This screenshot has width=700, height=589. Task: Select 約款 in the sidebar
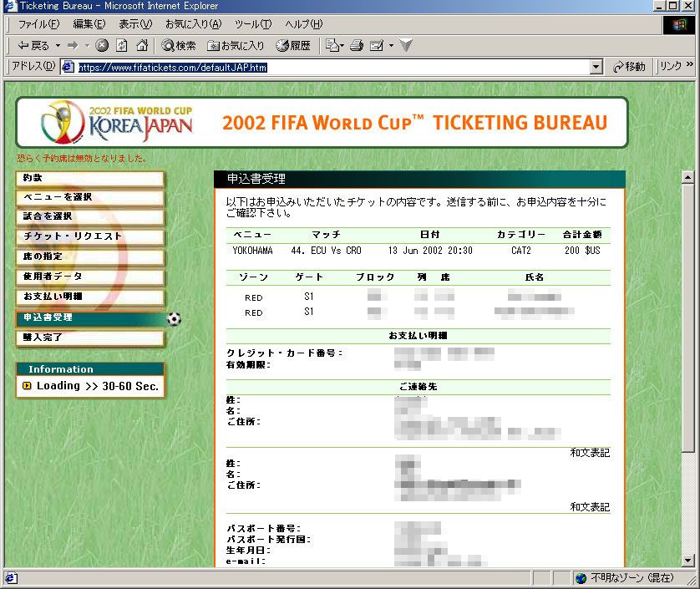pyautogui.click(x=90, y=178)
